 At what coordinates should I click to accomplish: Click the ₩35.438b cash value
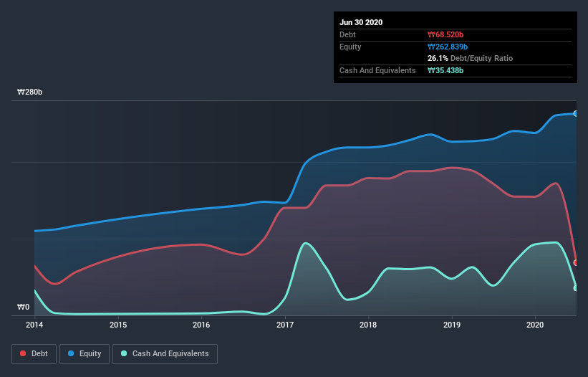(x=445, y=70)
